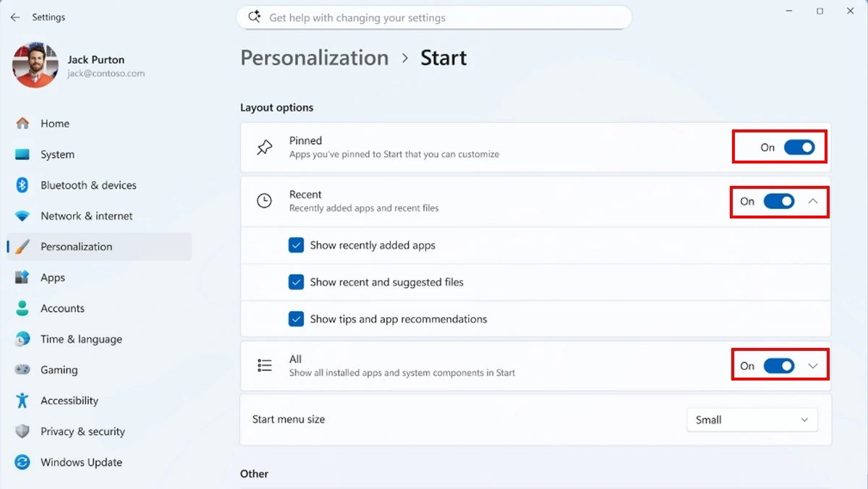The height and width of the screenshot is (489, 868).
Task: Expand the All section chevron
Action: (x=813, y=366)
